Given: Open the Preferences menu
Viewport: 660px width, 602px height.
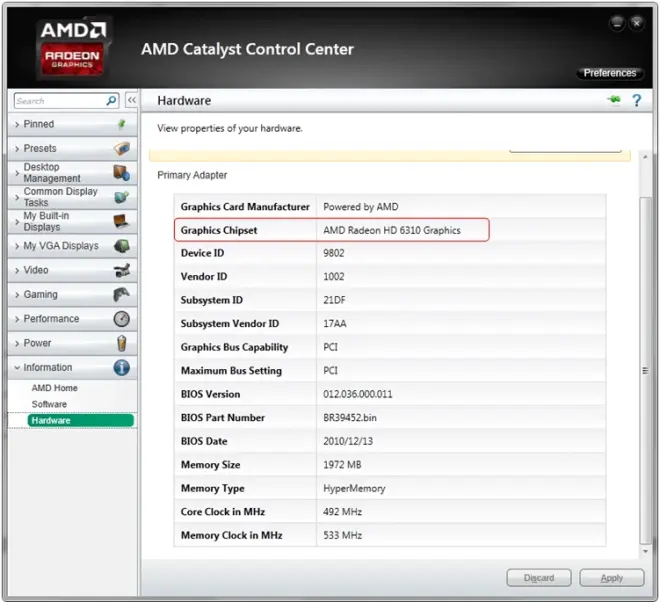Looking at the screenshot, I should (x=609, y=73).
